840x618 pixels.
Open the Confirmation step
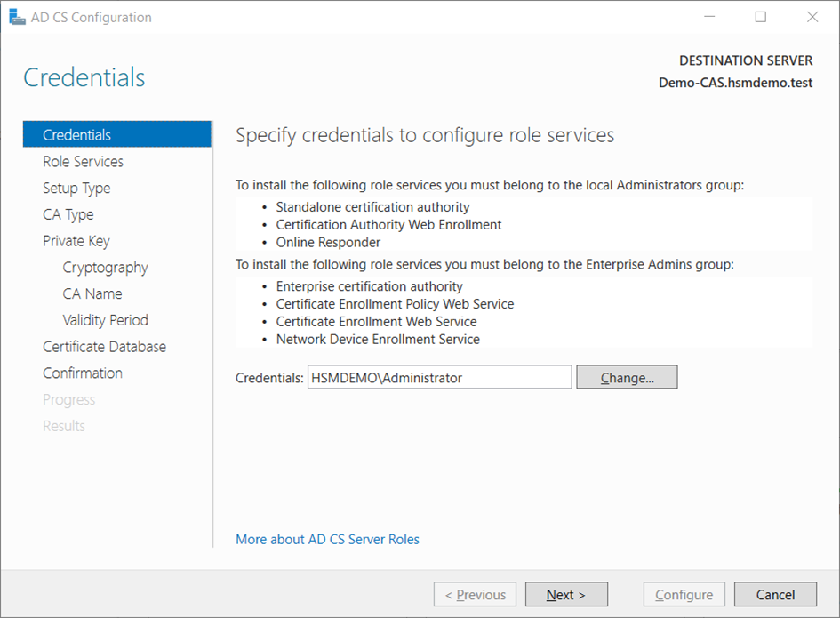click(83, 373)
